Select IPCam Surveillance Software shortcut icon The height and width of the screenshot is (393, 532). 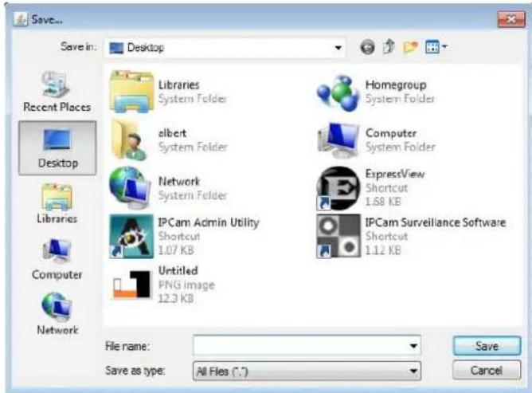click(x=338, y=236)
